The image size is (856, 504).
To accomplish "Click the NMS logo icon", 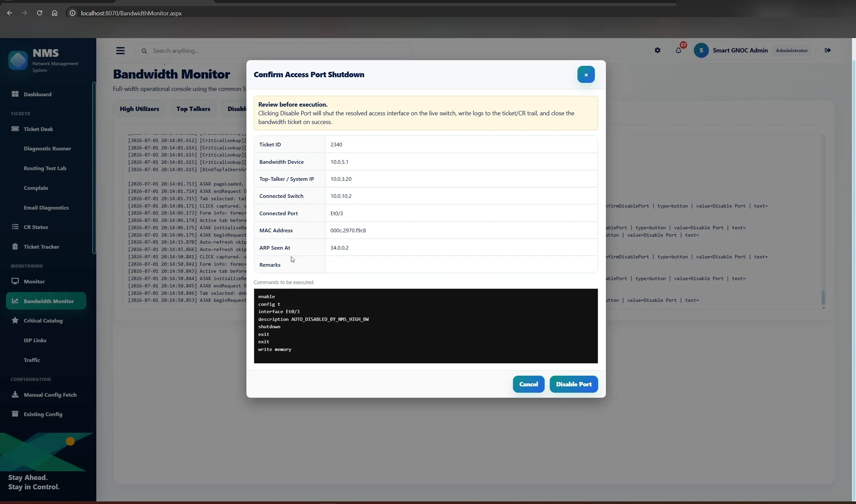I will pos(18,60).
